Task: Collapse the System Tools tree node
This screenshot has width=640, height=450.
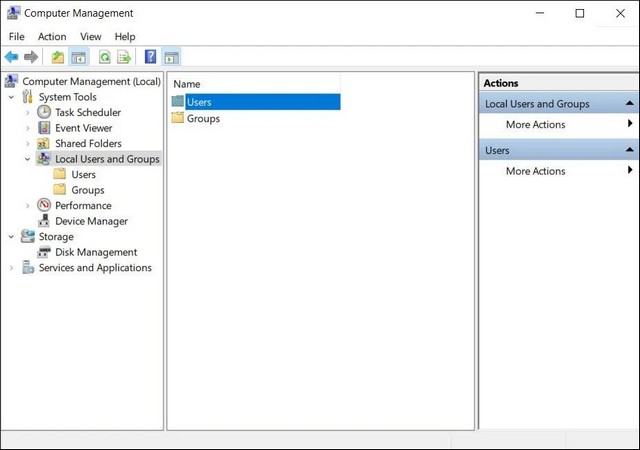Action: (x=11, y=97)
